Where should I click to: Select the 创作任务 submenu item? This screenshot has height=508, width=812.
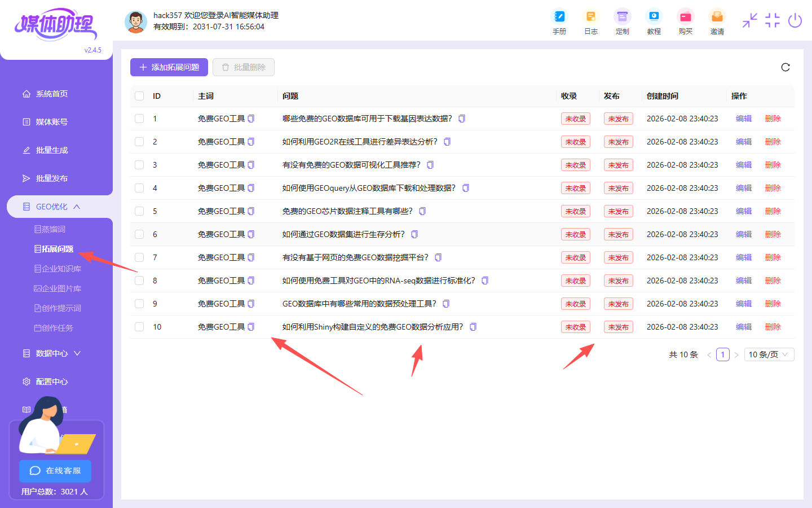54,328
